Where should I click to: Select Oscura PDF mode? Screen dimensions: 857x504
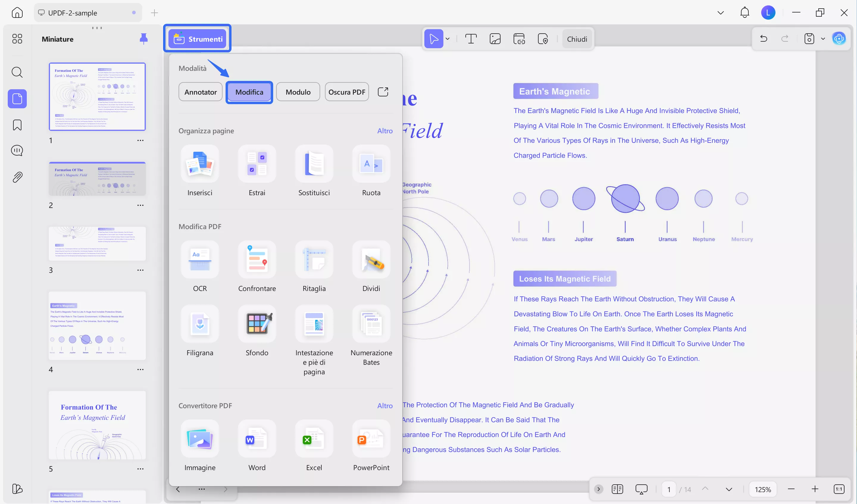pos(347,92)
